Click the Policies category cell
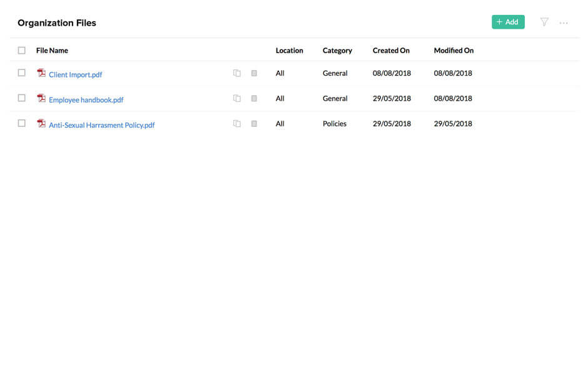Image resolution: width=588 pixels, height=391 pixels. click(x=335, y=123)
